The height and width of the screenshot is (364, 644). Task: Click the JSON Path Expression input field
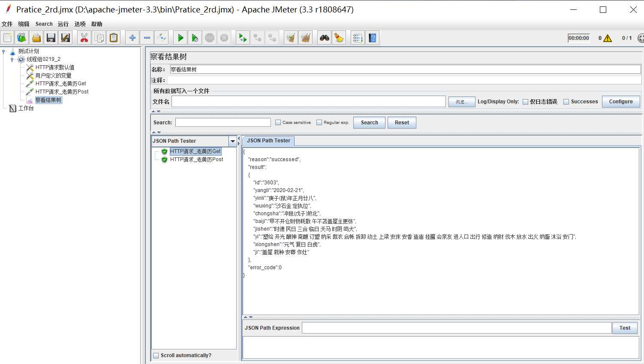coord(457,328)
